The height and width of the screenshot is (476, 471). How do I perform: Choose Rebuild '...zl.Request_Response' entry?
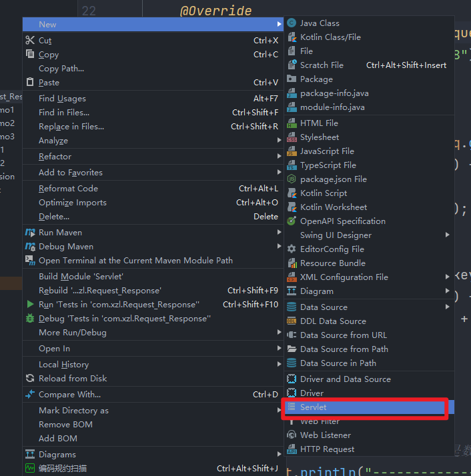coord(153,291)
